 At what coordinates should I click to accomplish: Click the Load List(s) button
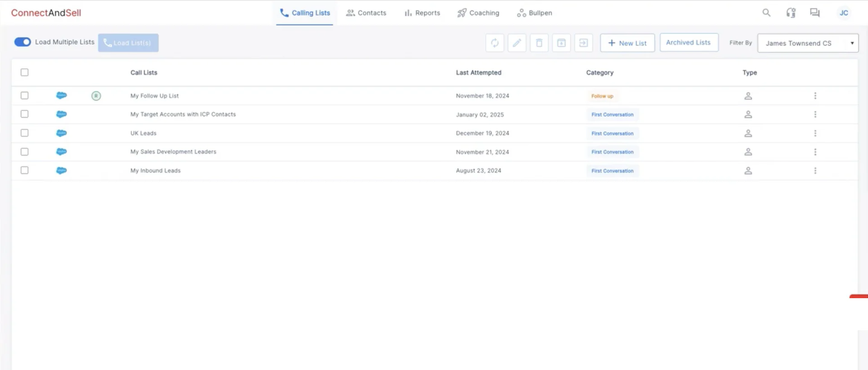pyautogui.click(x=128, y=42)
